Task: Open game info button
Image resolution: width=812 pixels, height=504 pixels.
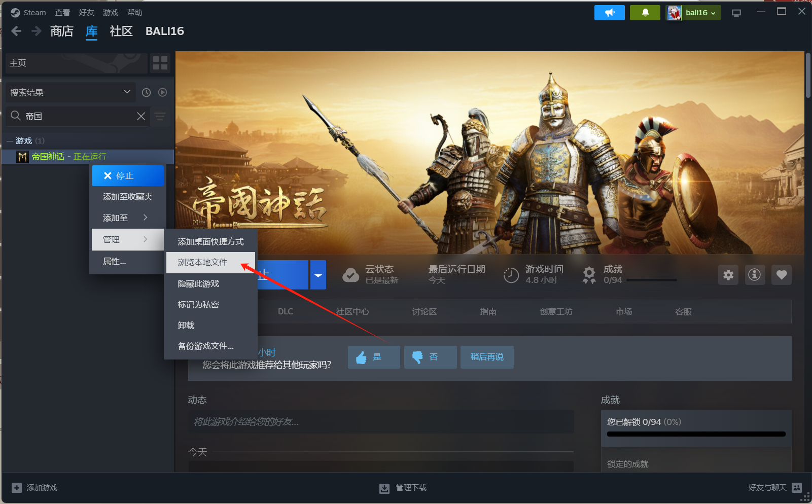Action: tap(755, 275)
